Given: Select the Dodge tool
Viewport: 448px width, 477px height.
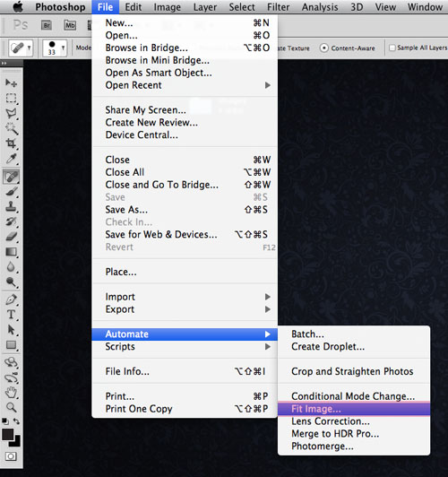Looking at the screenshot, I should tap(12, 282).
